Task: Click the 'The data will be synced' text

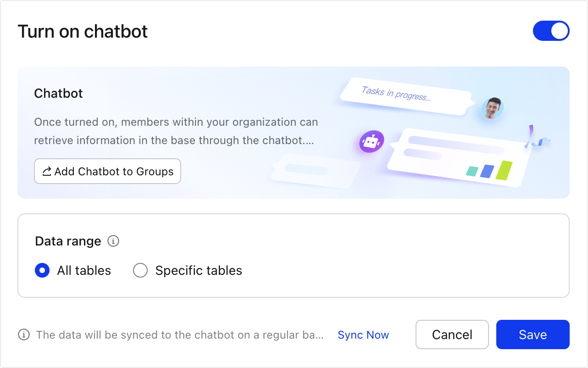Action: (x=180, y=335)
